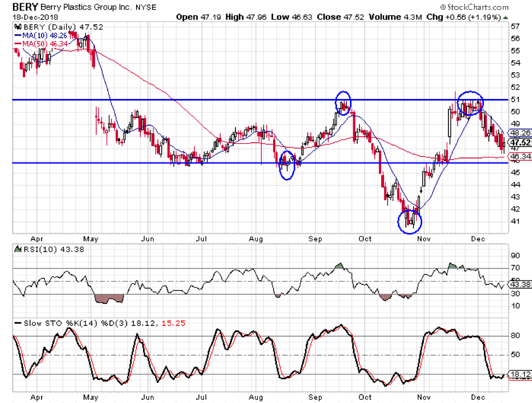Viewport: 532px width, 403px height.
Task: Click the 70 label on the RSI axis
Action: click(515, 268)
